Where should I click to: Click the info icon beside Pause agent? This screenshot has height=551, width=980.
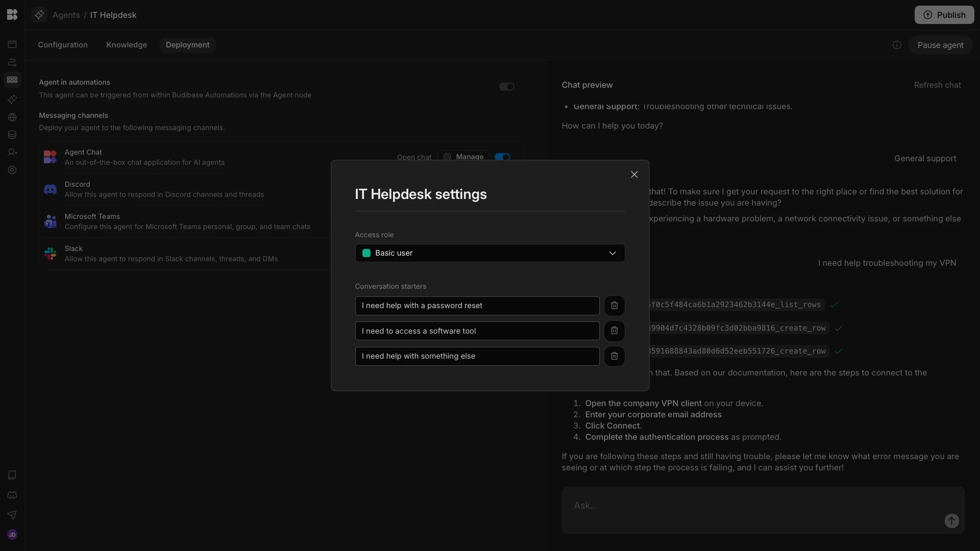click(897, 45)
